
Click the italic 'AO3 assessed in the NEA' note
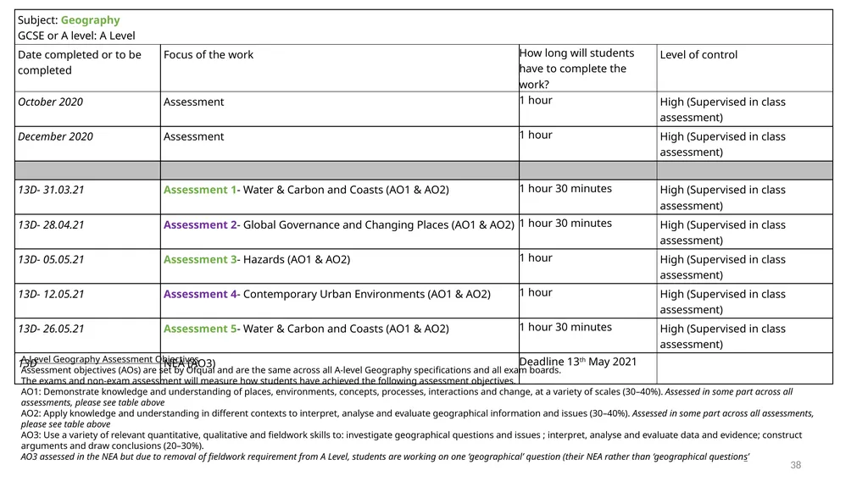coord(386,457)
